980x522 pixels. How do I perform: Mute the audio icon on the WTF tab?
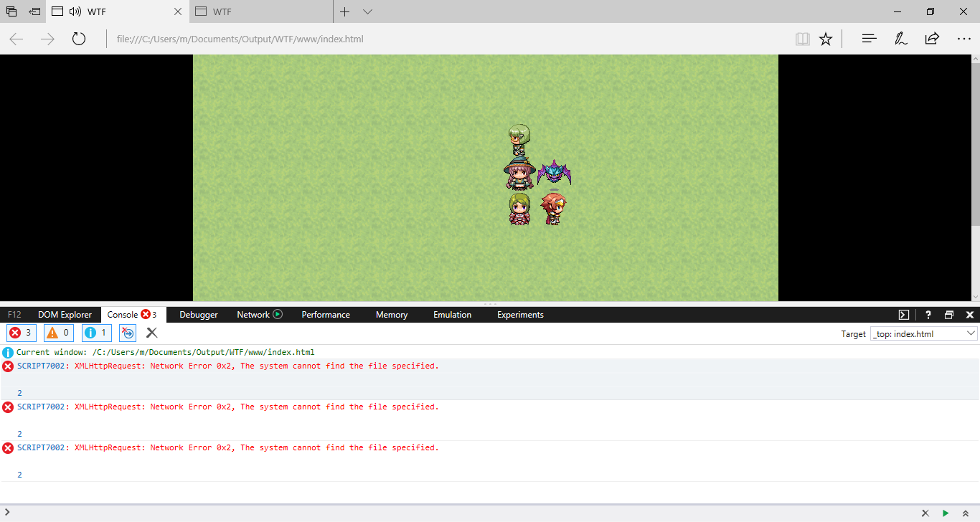point(76,11)
